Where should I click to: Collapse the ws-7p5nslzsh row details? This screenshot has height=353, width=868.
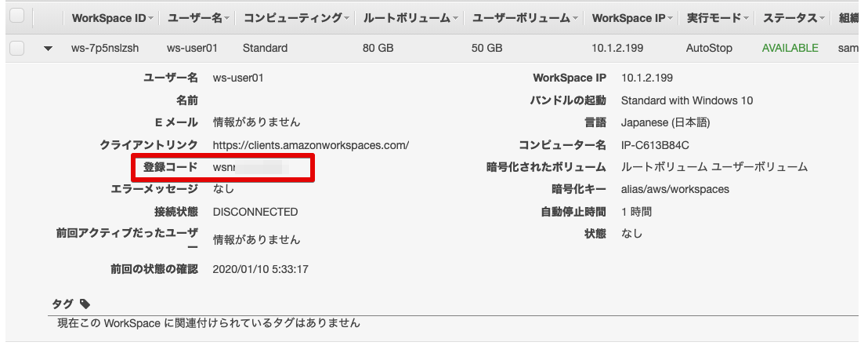pos(48,49)
